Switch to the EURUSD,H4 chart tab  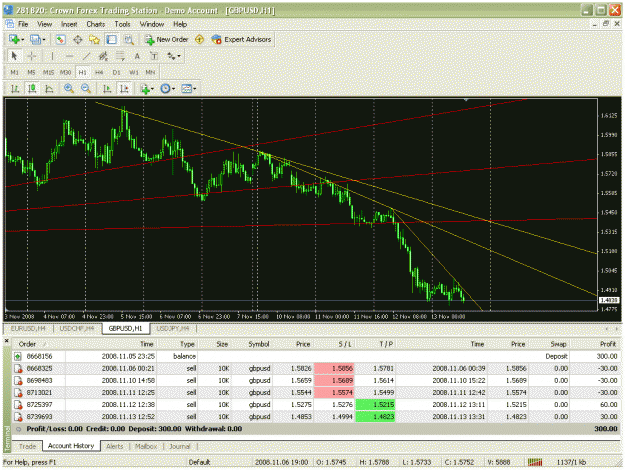point(28,328)
